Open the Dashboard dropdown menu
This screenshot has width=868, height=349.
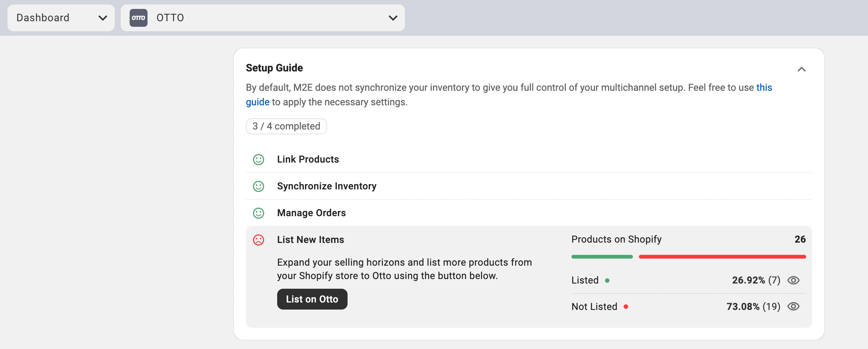coord(61,18)
